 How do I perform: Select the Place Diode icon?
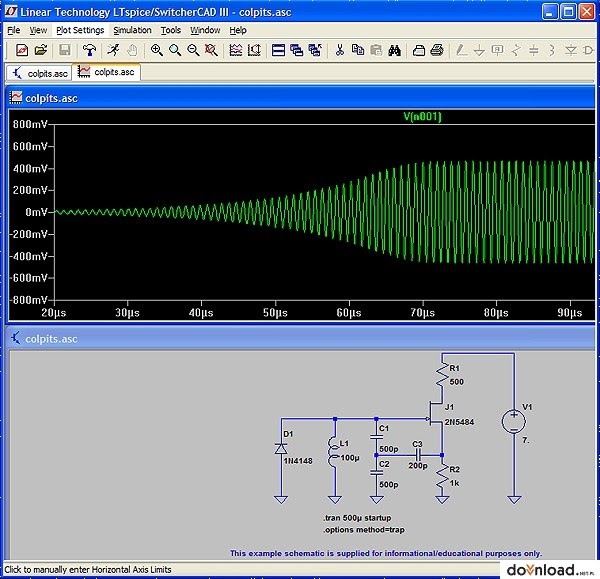[571, 50]
